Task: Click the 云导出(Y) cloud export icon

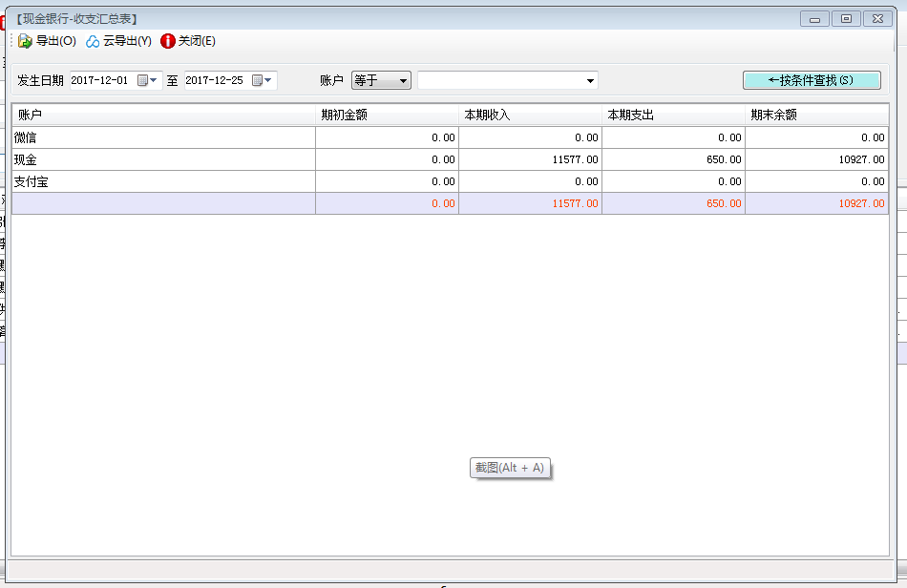Action: click(93, 41)
